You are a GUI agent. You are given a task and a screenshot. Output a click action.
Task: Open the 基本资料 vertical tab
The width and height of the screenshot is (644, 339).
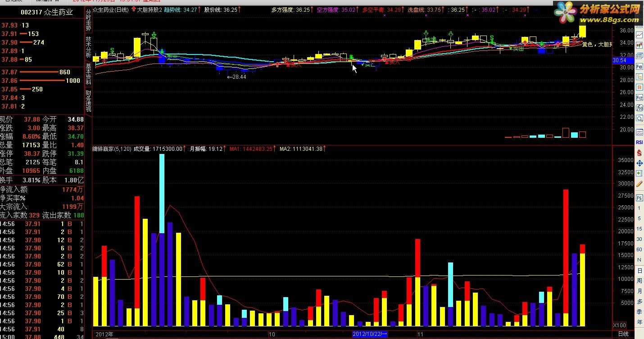pyautogui.click(x=88, y=74)
